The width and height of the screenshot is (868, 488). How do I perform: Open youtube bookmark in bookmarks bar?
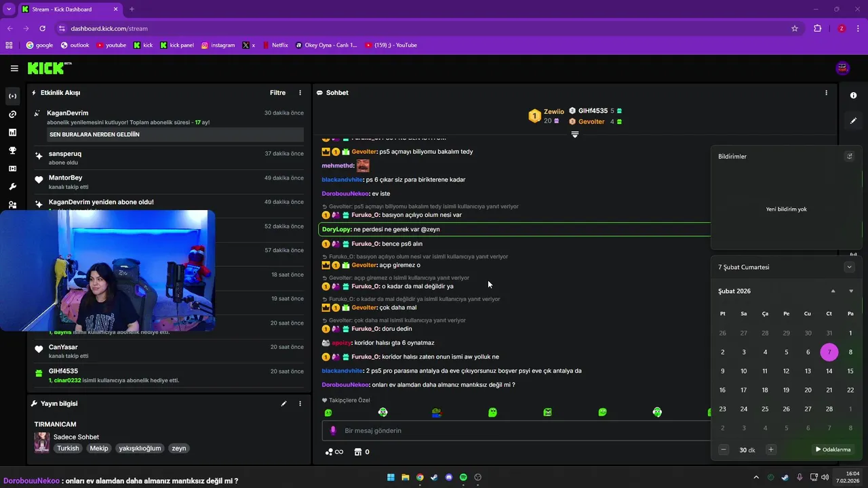(111, 45)
